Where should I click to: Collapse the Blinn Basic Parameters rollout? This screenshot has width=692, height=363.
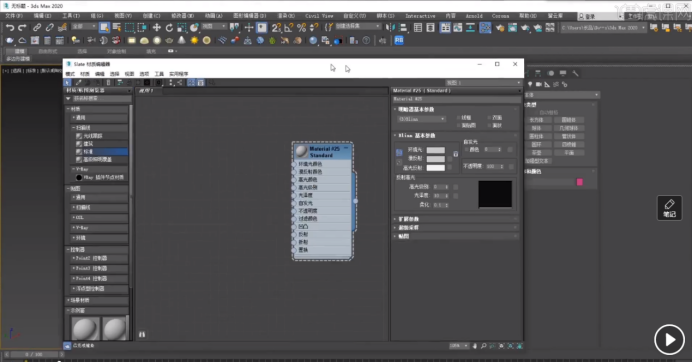(455, 135)
